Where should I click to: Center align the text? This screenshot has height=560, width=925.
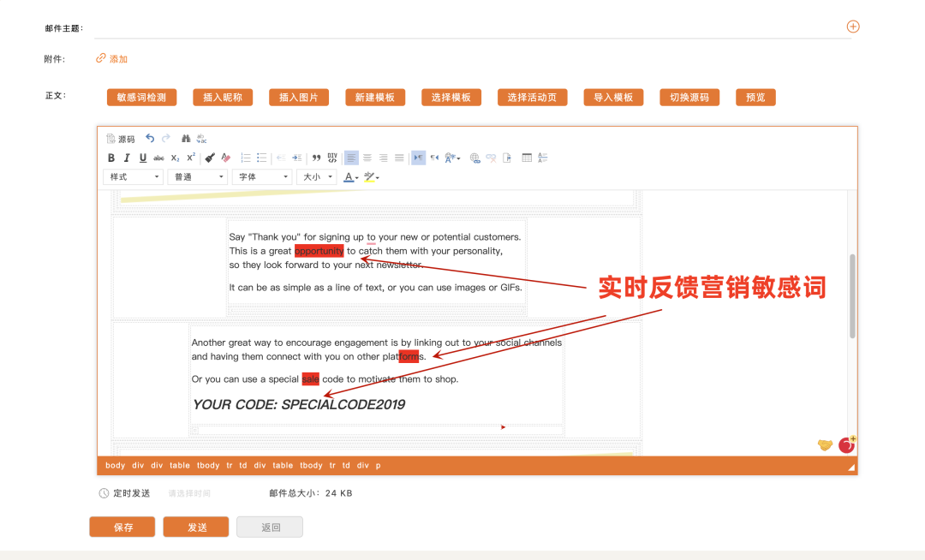(367, 158)
